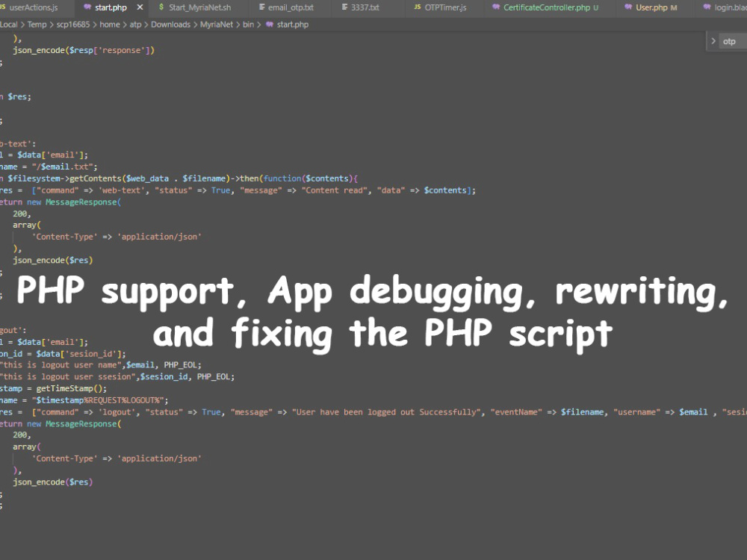Click "$timestamp%REQUEST%LOGOUT%" string

pos(98,400)
